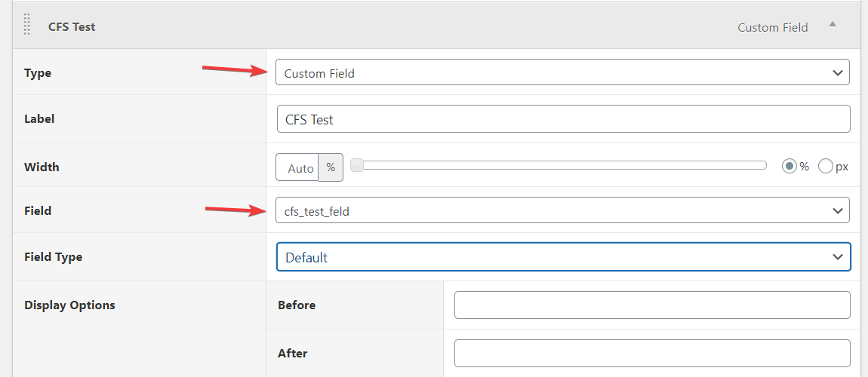Click the Custom Field label in header

click(x=772, y=28)
